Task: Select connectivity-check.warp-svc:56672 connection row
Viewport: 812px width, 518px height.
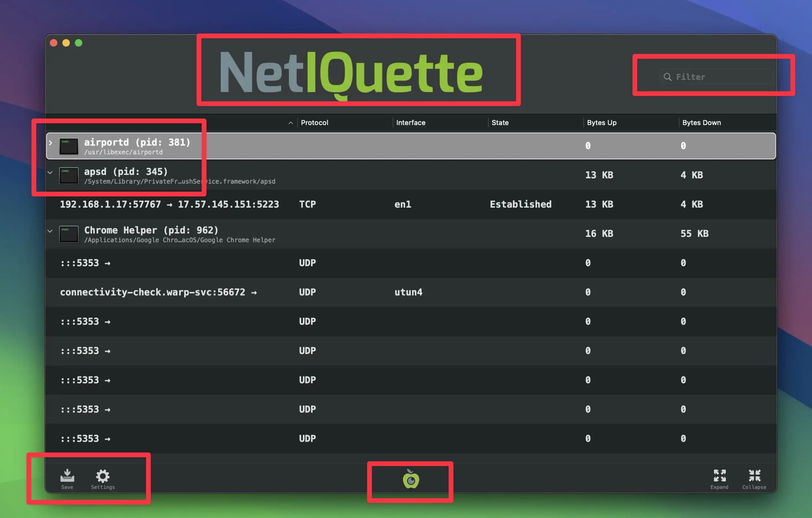Action: tap(411, 292)
